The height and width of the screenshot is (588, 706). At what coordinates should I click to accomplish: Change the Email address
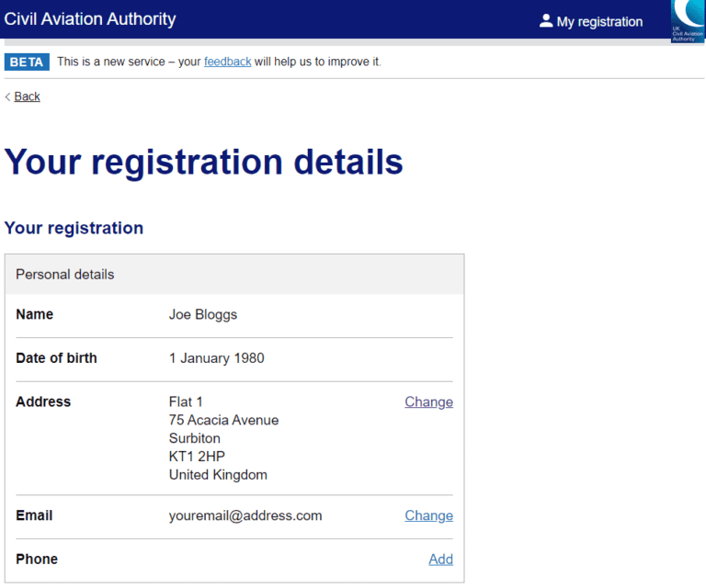tap(428, 515)
